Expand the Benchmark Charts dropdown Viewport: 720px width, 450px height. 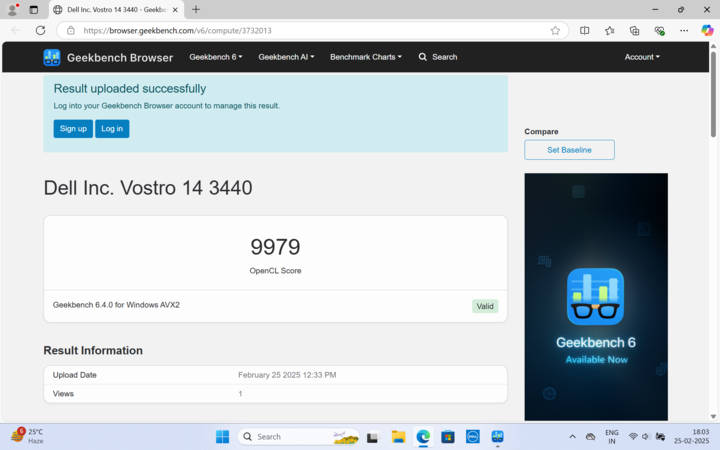(366, 57)
